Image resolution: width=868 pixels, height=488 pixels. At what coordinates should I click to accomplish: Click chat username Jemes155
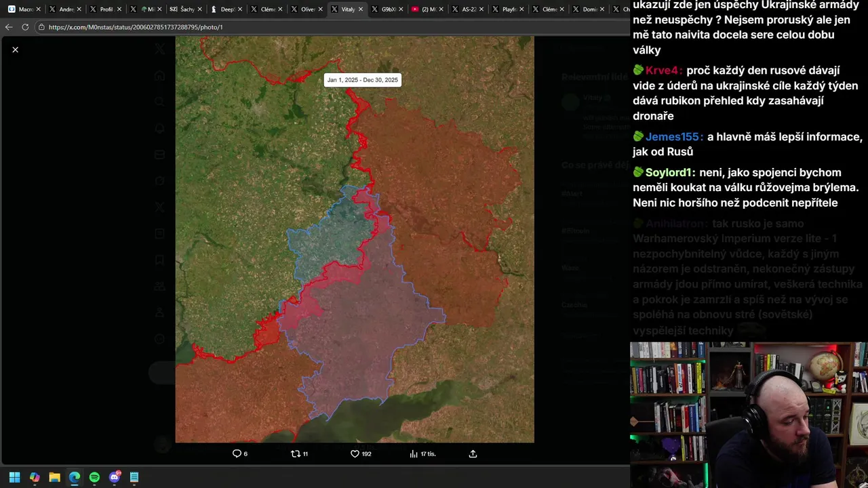[674, 137]
